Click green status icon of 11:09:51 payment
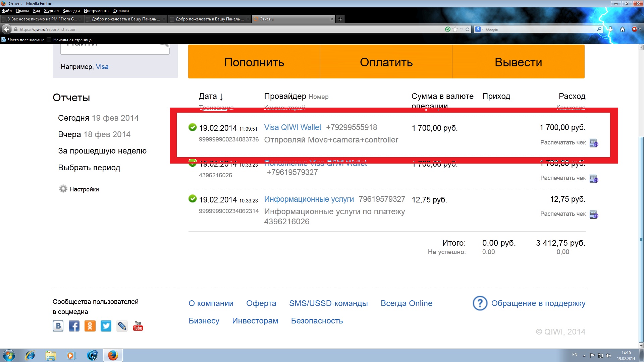644x362 pixels. [x=193, y=127]
